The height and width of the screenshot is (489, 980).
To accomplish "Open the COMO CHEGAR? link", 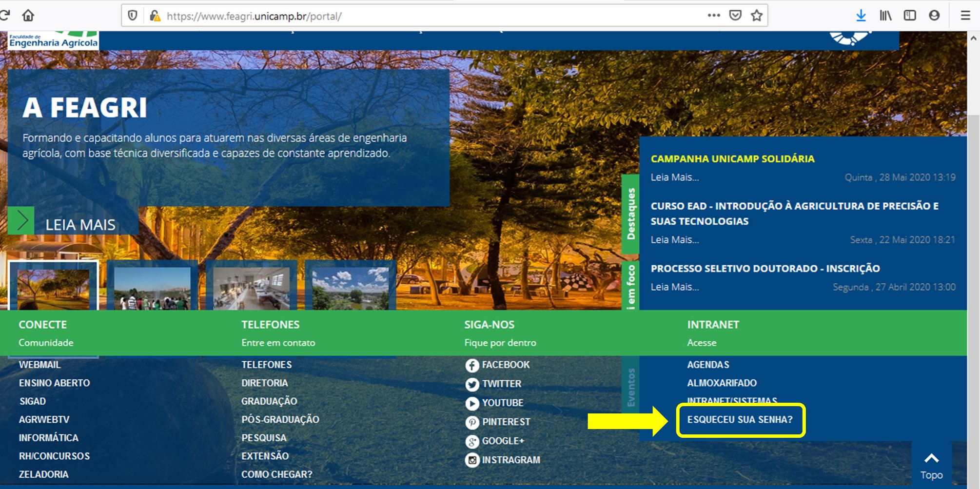I will [x=276, y=474].
